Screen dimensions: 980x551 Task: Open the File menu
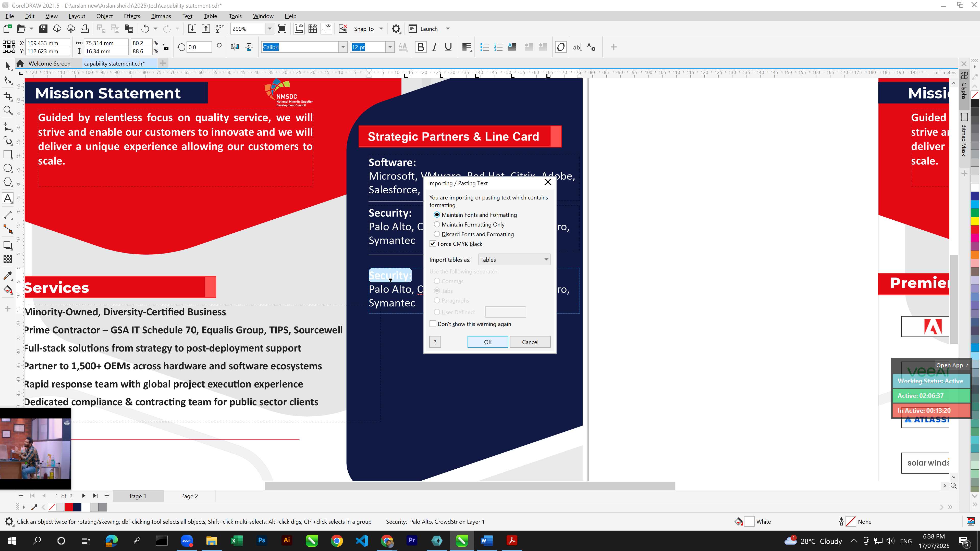(x=10, y=16)
